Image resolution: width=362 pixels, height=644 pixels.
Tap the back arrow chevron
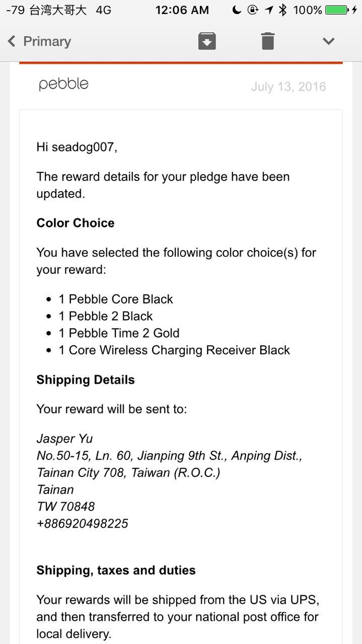coord(12,41)
